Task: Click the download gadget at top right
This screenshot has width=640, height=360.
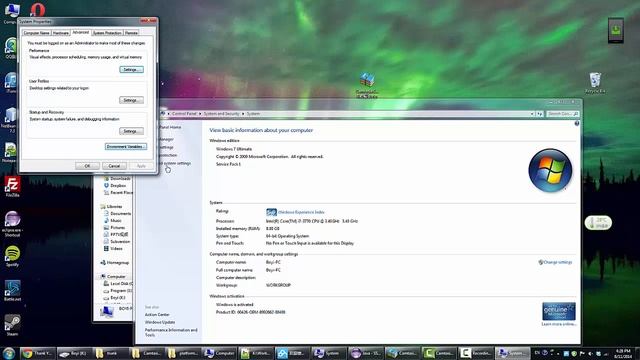Action: coord(616,30)
